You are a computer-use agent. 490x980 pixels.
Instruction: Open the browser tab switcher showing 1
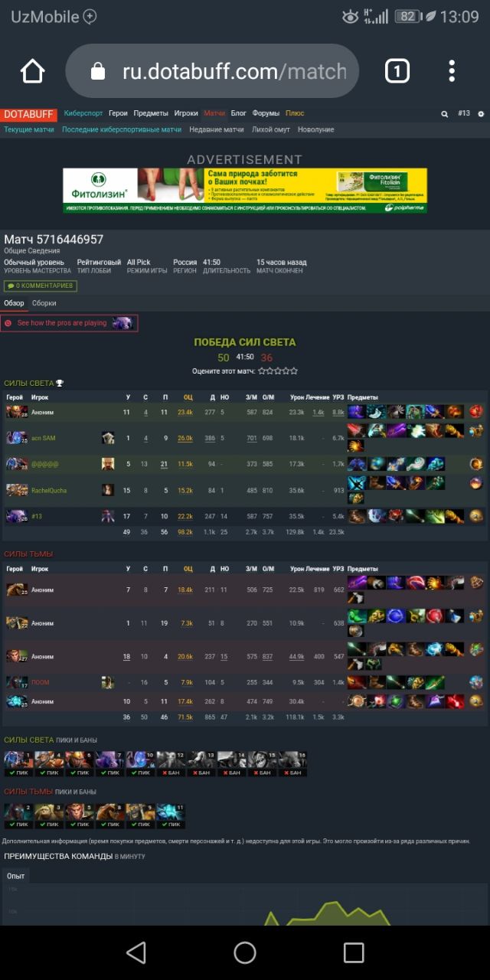tap(397, 71)
